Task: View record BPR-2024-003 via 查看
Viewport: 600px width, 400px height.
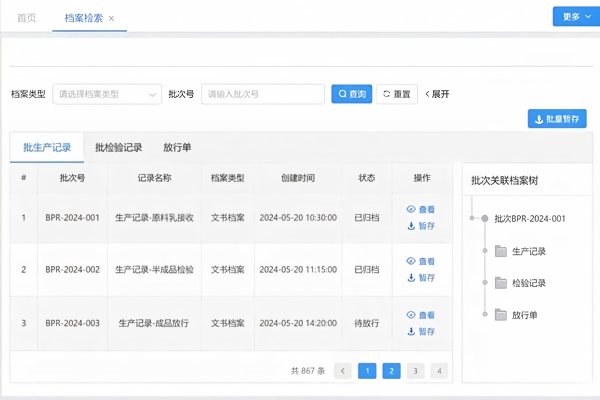Action: click(421, 315)
